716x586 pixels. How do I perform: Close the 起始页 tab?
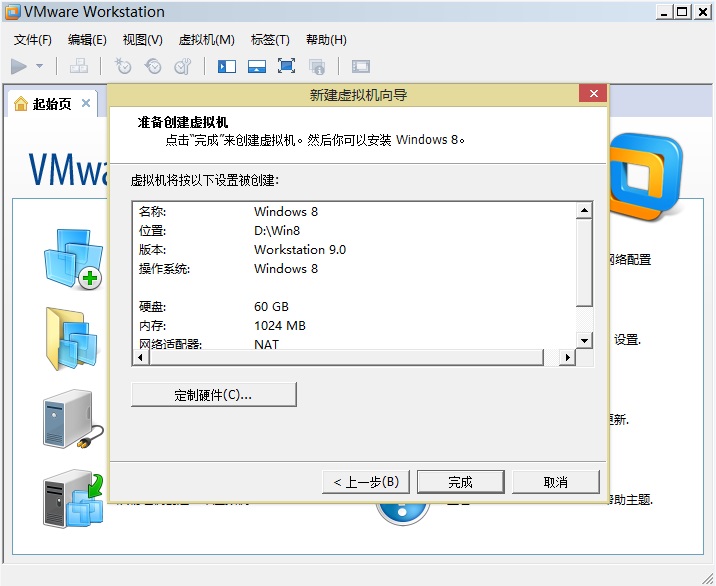(x=86, y=103)
